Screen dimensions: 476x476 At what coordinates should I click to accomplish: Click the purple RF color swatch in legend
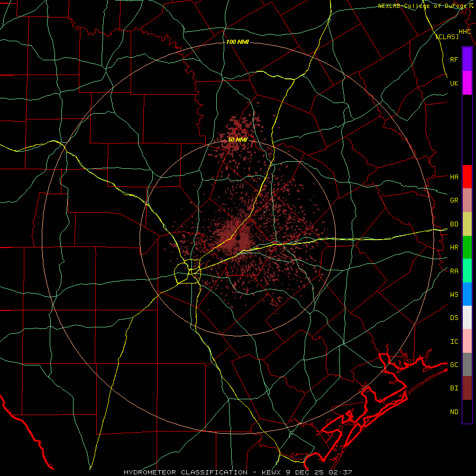click(467, 59)
